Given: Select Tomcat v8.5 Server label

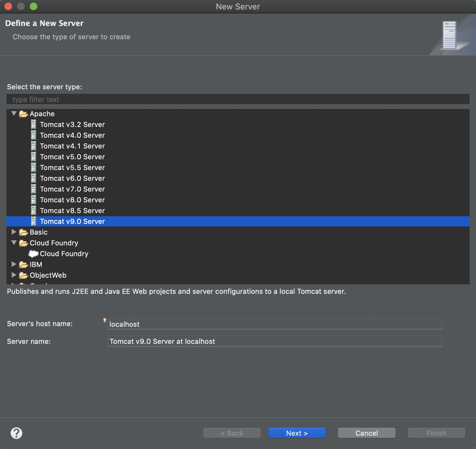Looking at the screenshot, I should (72, 211).
